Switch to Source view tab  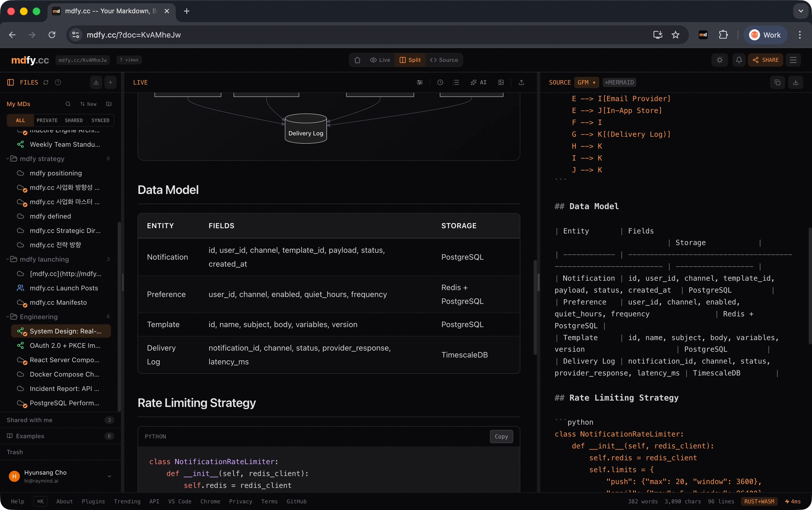point(444,60)
